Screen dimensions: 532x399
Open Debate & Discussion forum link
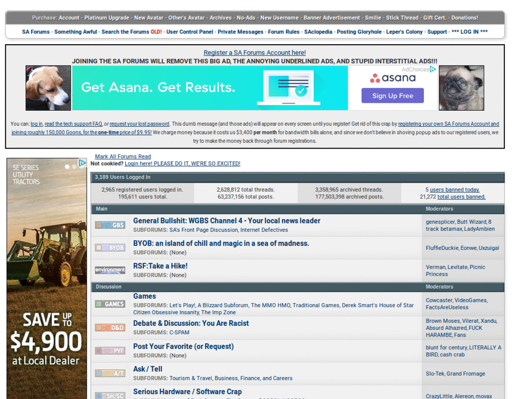pos(191,323)
